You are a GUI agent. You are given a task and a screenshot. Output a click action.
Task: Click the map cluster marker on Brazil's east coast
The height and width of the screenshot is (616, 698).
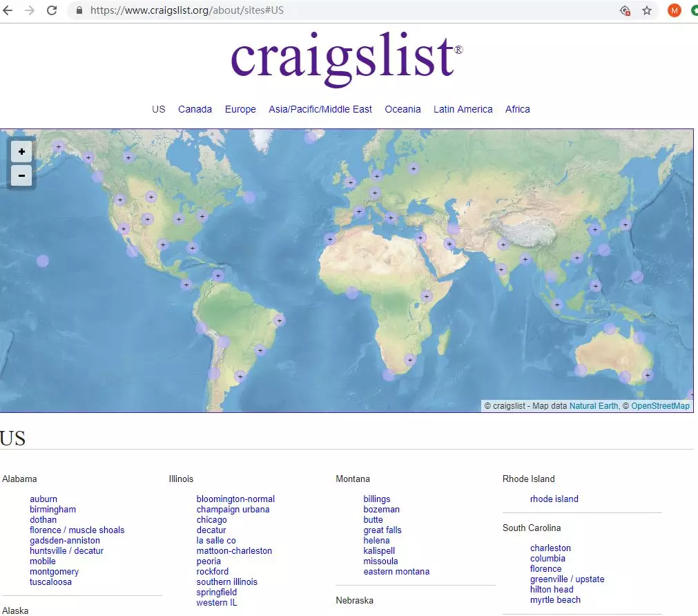tap(280, 320)
